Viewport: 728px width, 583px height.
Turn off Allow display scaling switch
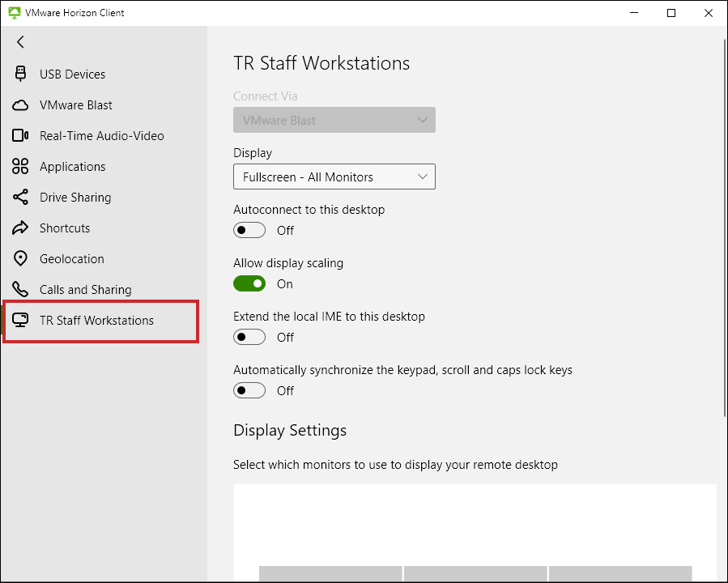pyautogui.click(x=249, y=283)
